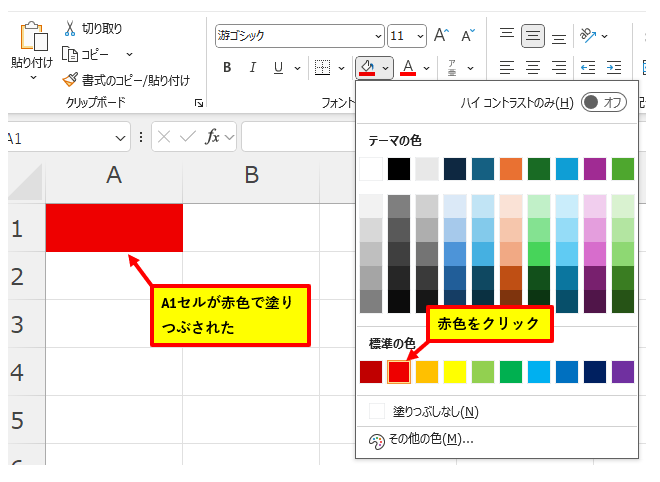The image size is (660, 482).
Task: Apply cell borders icon
Action: (322, 67)
